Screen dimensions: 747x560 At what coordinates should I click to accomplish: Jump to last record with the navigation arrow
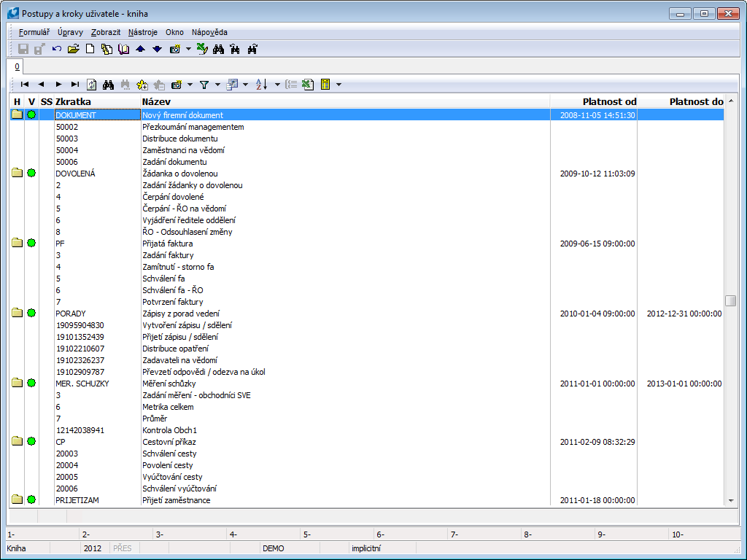tap(75, 85)
